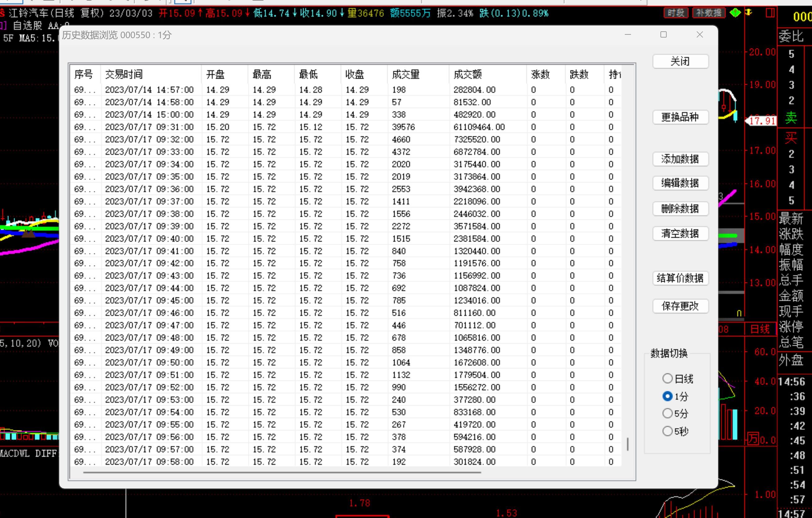Sort by the 成交量 column header
The image size is (812, 518).
(x=405, y=74)
